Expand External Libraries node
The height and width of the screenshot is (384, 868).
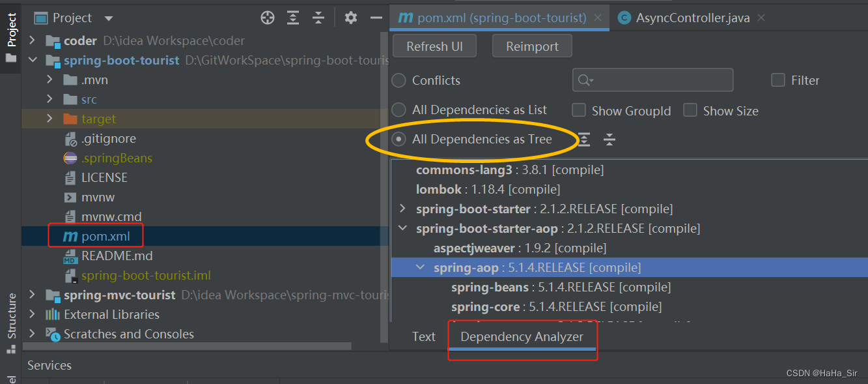click(x=32, y=314)
